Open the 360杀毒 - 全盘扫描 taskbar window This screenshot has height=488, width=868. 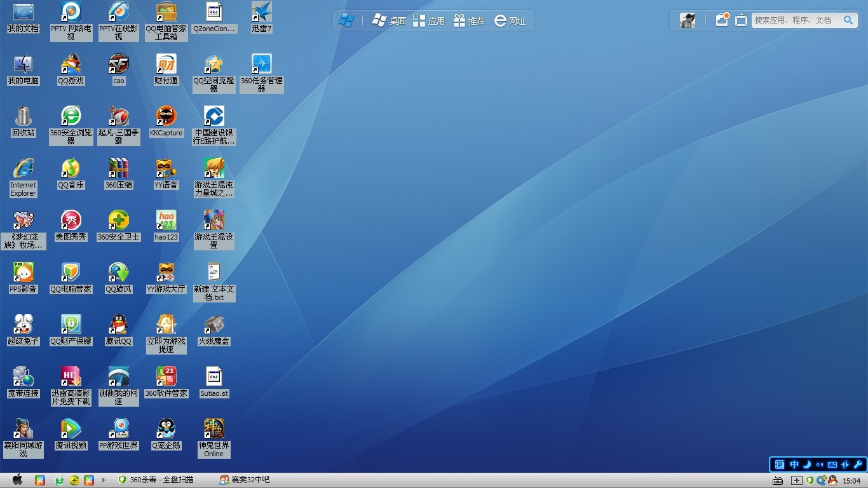coord(156,480)
